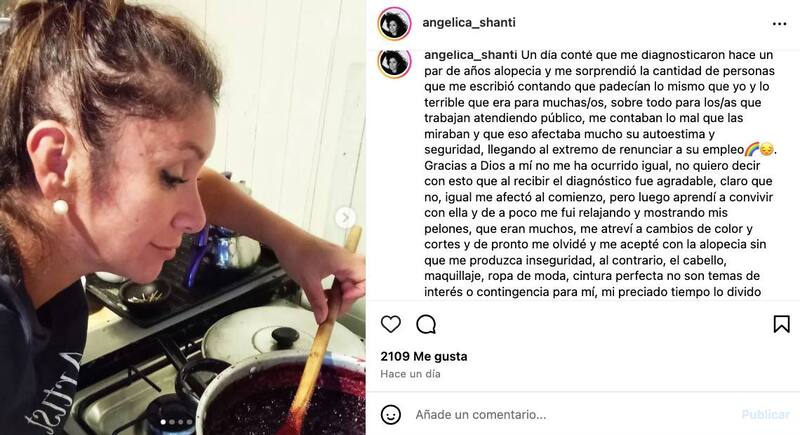
Task: Open the header profile picture of angelica_shanti
Action: pyautogui.click(x=394, y=23)
